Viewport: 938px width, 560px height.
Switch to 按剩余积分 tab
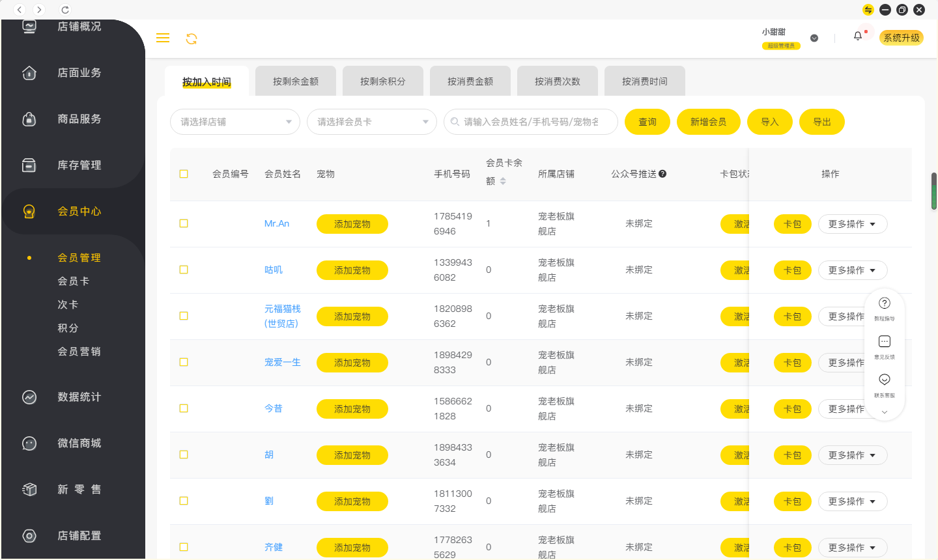coord(383,81)
